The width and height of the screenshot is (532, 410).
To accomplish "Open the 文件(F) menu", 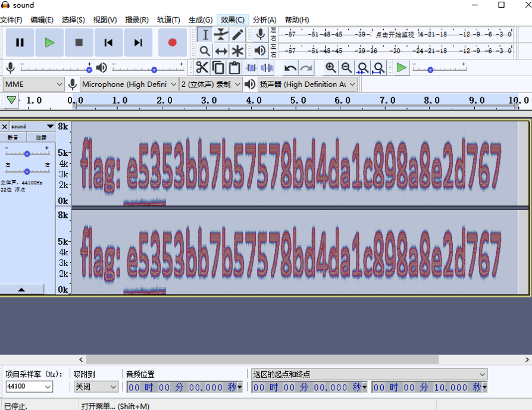I will click(x=11, y=20).
